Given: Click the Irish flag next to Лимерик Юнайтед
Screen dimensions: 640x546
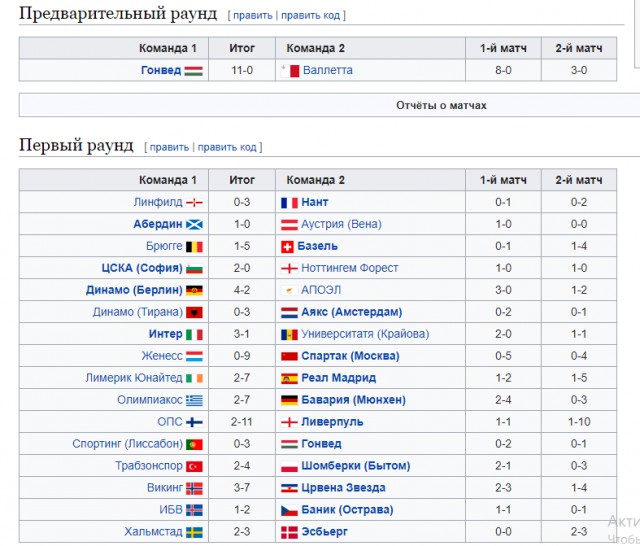Looking at the screenshot, I should tap(194, 379).
